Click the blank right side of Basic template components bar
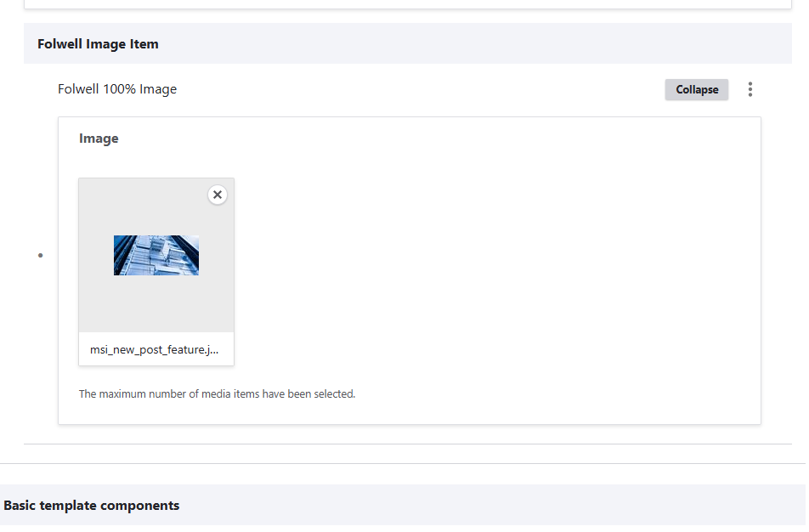Image resolution: width=809 pixels, height=532 pixels. [x=510, y=505]
